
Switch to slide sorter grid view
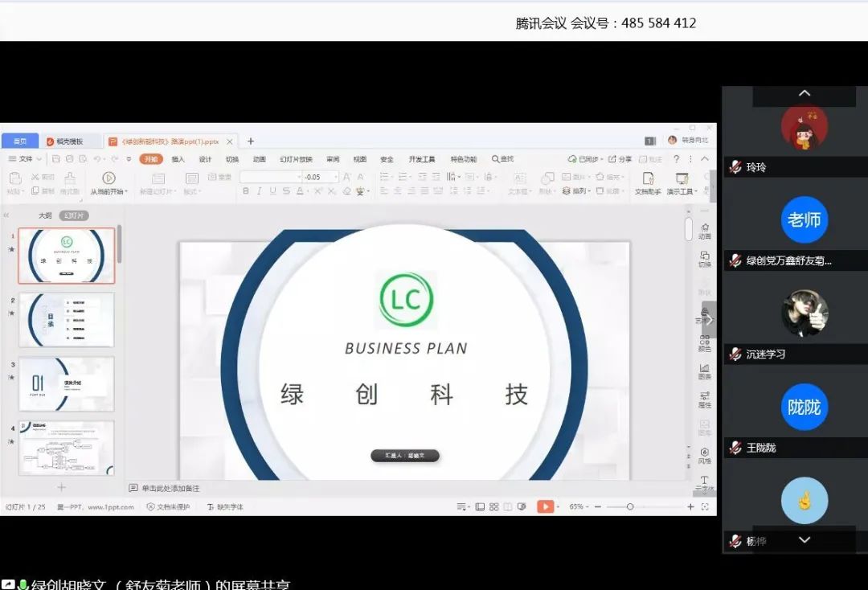tap(493, 506)
